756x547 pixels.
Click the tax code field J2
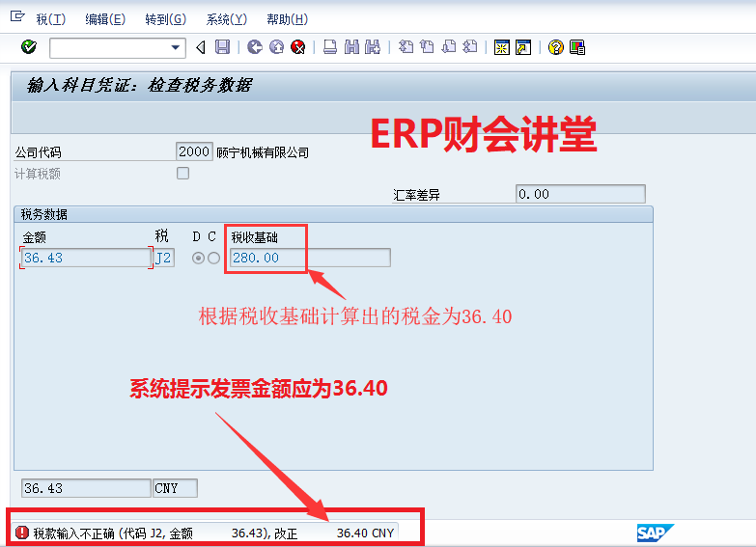coord(164,258)
